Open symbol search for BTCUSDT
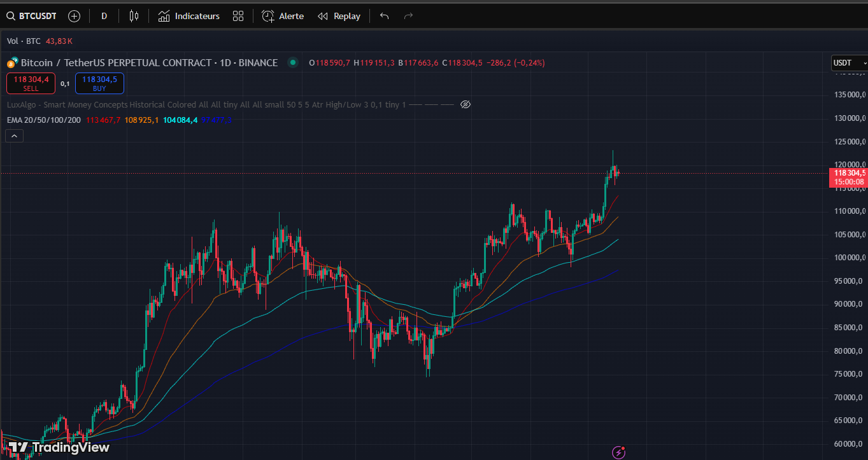The width and height of the screenshot is (868, 460). pyautogui.click(x=31, y=16)
